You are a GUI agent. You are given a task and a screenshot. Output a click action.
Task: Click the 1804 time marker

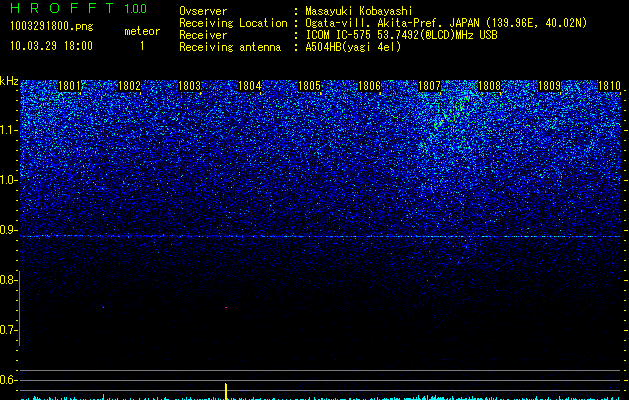(x=250, y=86)
